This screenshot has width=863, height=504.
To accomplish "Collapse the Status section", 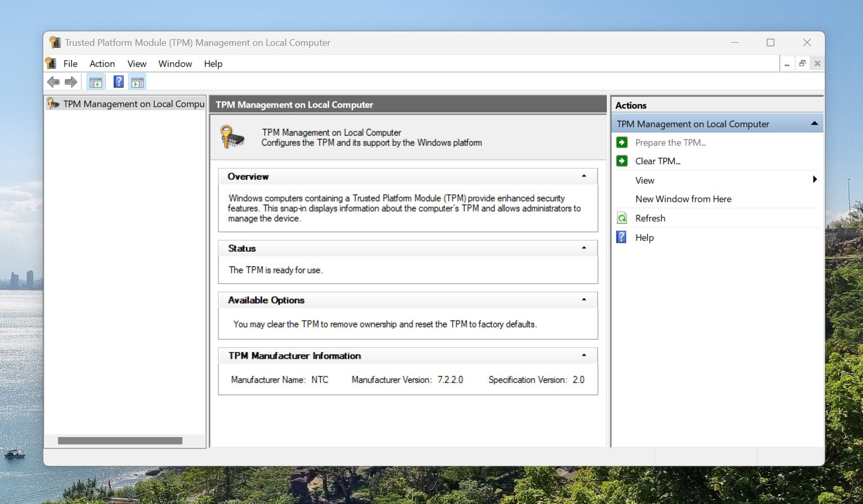I will click(584, 248).
